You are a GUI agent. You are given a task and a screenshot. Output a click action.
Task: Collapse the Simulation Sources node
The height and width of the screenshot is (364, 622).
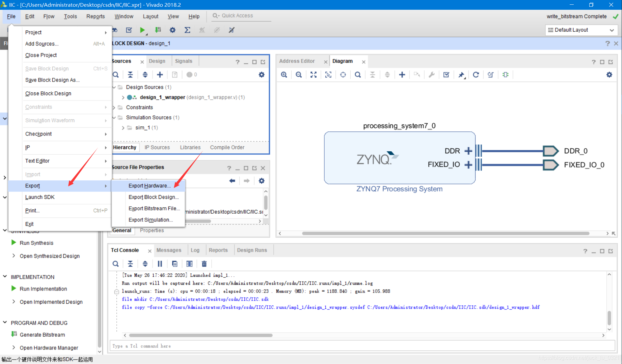(x=114, y=118)
